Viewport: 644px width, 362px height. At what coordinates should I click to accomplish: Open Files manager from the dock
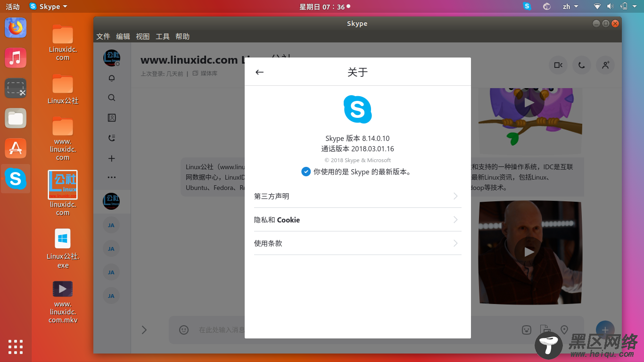pos(16,118)
